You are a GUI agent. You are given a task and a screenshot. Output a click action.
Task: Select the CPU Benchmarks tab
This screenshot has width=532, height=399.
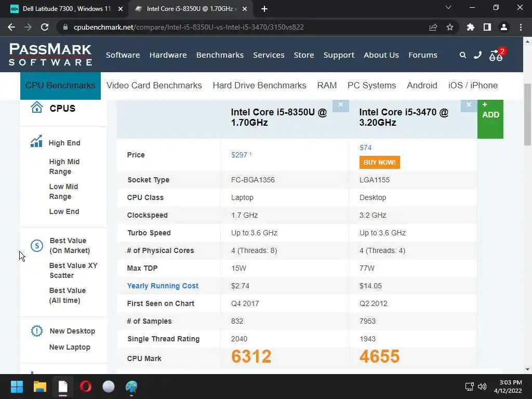tap(60, 86)
